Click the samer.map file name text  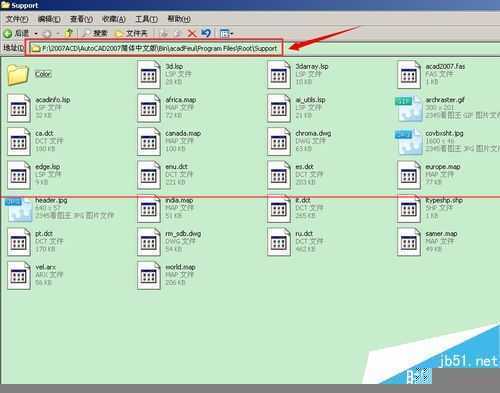coord(441,234)
